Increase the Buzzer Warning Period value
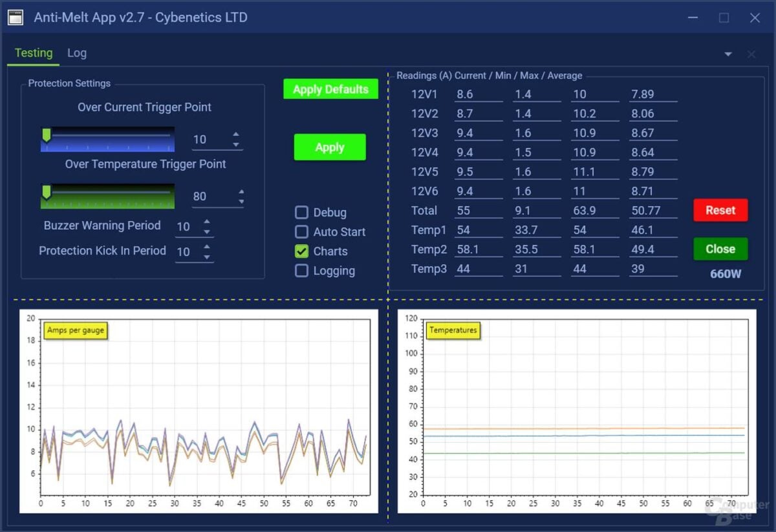 click(207, 222)
